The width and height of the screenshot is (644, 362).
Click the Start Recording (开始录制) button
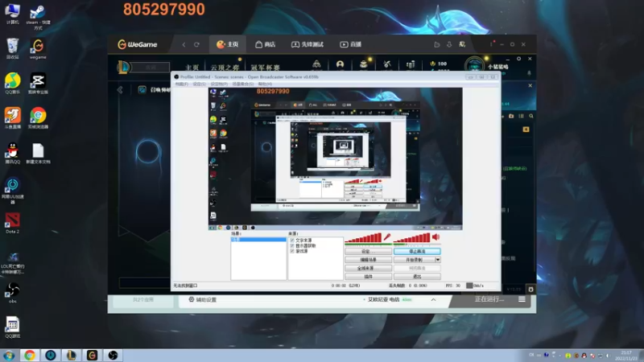[414, 260]
